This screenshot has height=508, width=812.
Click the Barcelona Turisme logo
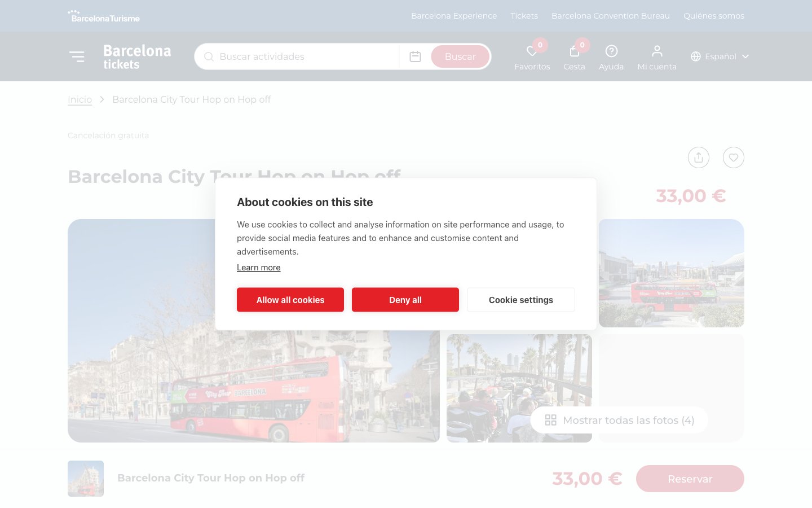pyautogui.click(x=104, y=16)
